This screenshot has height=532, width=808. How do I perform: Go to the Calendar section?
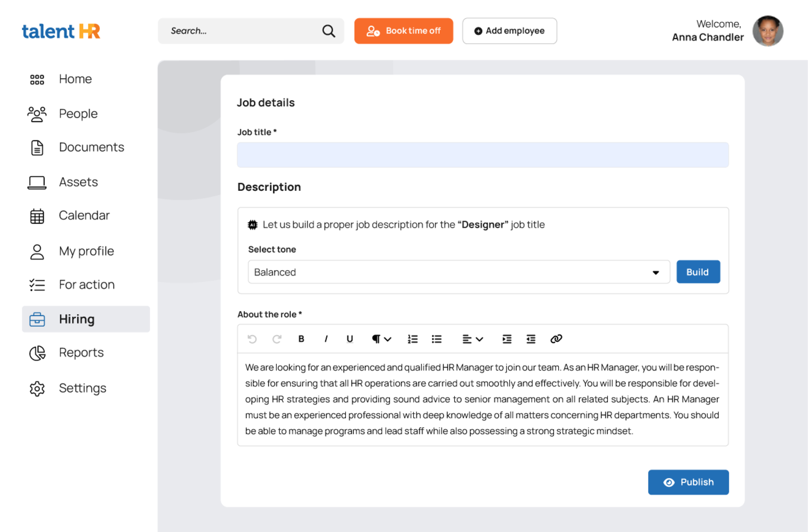(x=84, y=216)
